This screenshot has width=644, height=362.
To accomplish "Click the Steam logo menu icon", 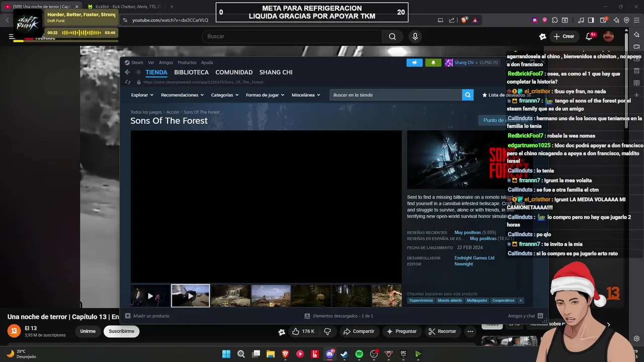I will click(127, 63).
